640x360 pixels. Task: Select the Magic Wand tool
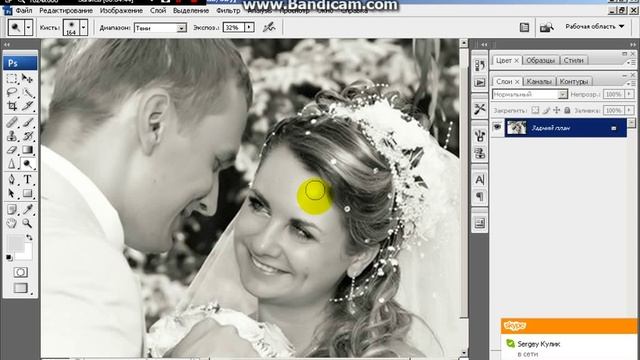[x=27, y=92]
